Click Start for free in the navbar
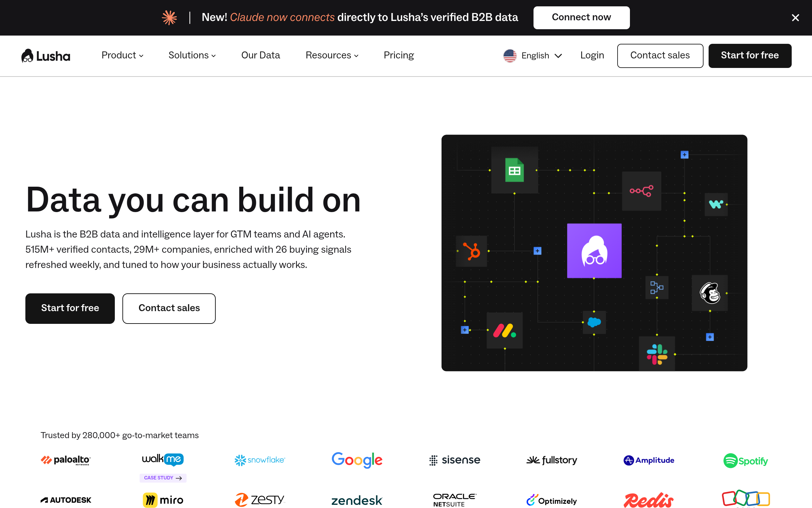 click(x=750, y=56)
